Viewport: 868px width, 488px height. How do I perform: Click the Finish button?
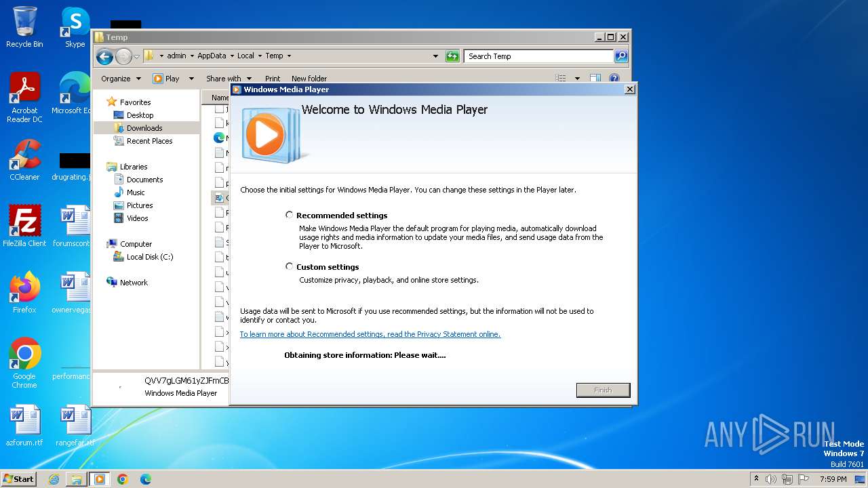(603, 390)
